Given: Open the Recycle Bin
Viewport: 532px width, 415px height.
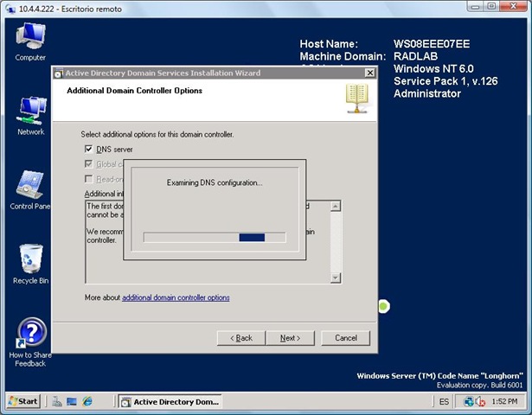Looking at the screenshot, I should pyautogui.click(x=30, y=262).
